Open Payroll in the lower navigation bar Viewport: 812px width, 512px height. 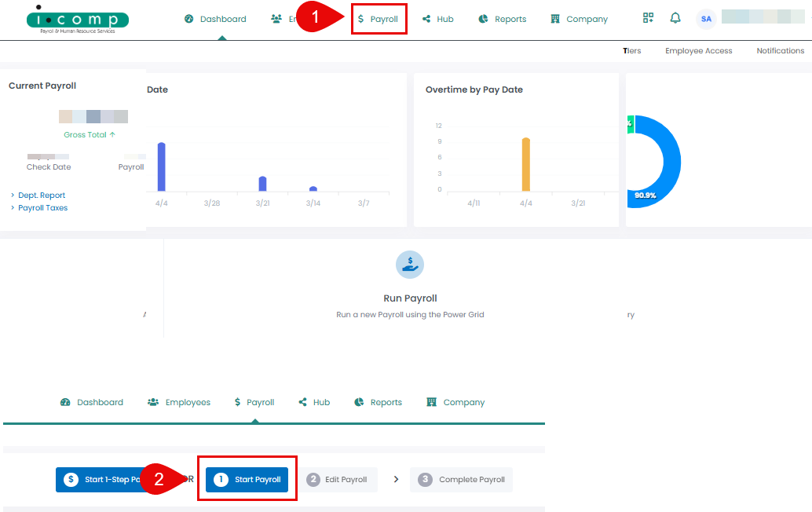point(254,402)
